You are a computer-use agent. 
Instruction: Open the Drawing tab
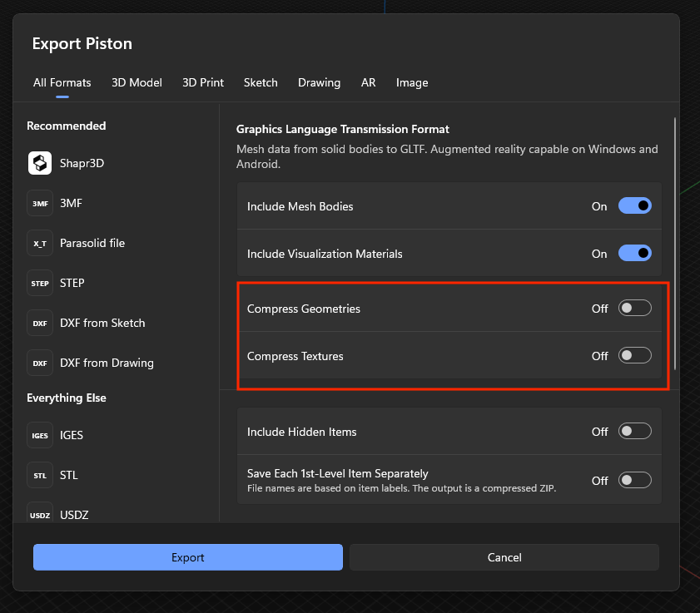[x=319, y=82]
